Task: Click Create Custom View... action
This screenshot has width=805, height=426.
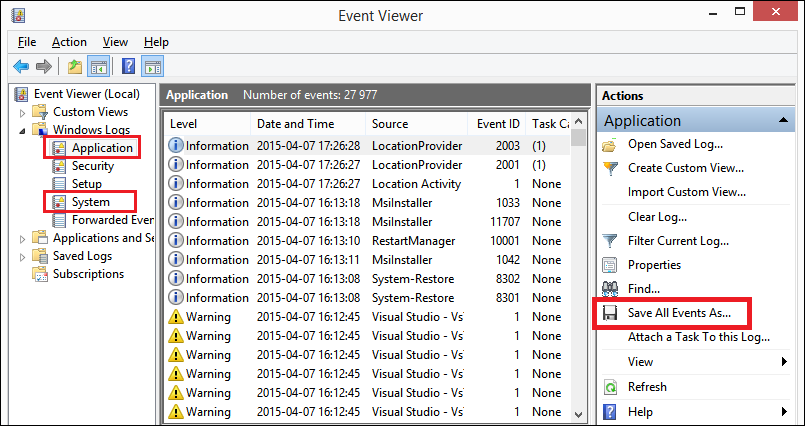Action: 686,168
